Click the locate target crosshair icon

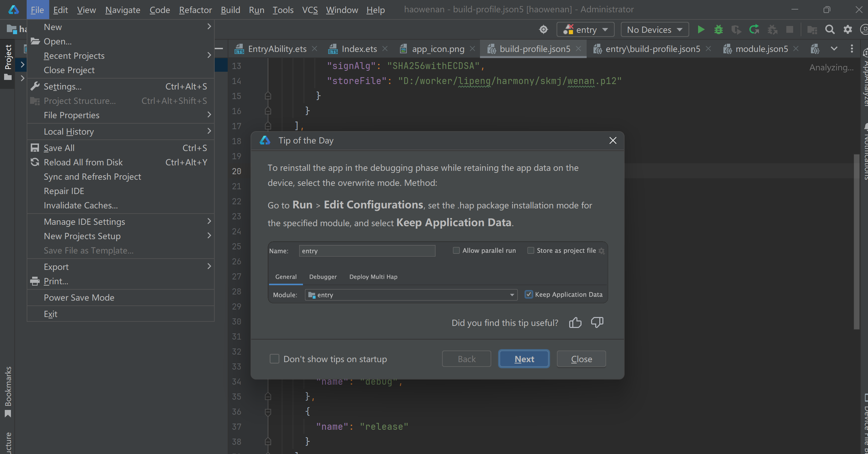[544, 30]
